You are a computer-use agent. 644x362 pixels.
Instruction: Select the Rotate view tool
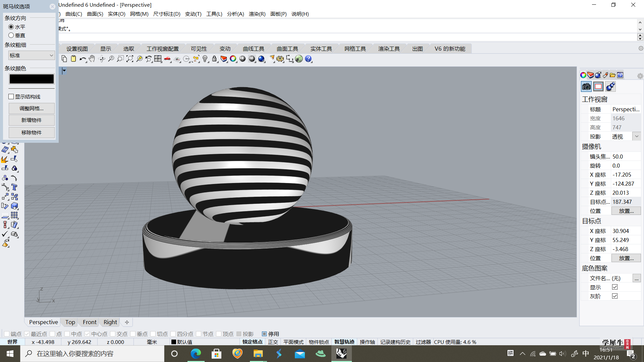coord(102,59)
